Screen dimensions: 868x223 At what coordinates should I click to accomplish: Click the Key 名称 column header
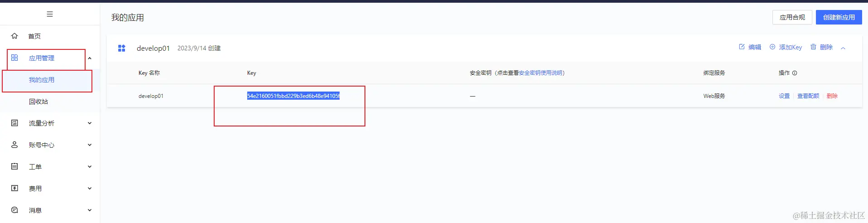(149, 73)
